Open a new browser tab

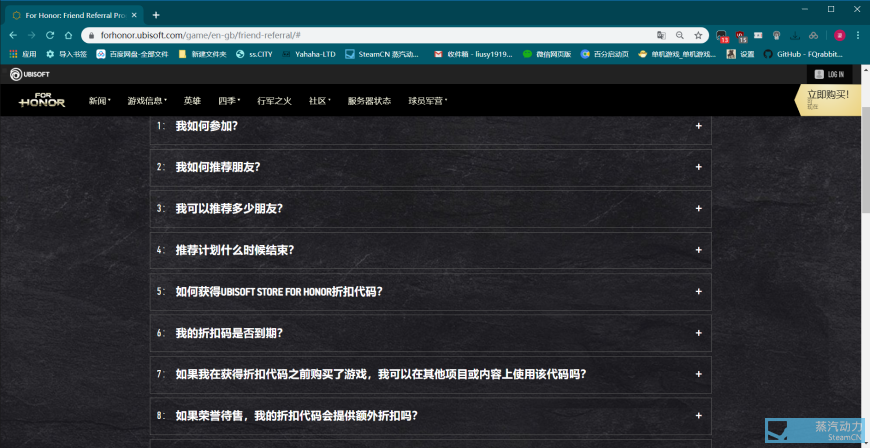(156, 15)
